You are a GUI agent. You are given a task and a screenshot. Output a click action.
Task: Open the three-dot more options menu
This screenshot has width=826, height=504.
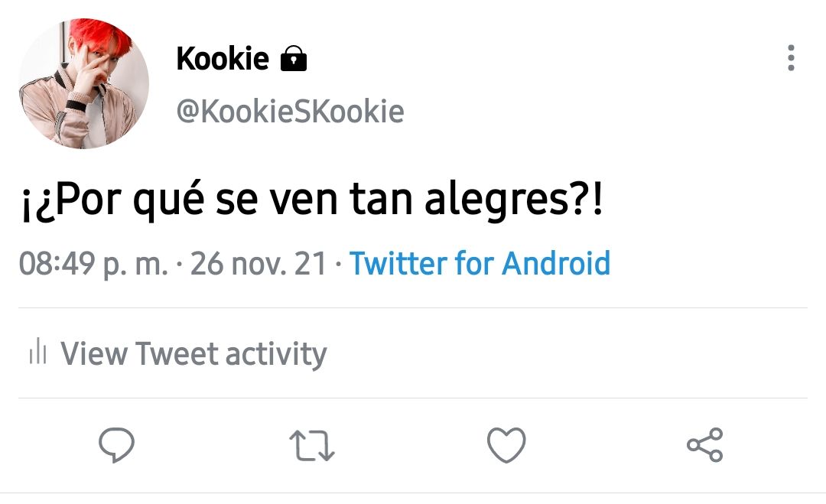[x=791, y=57]
